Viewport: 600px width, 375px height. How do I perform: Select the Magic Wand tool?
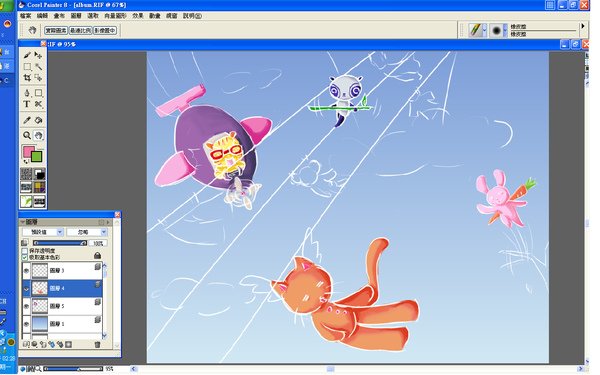point(39,67)
